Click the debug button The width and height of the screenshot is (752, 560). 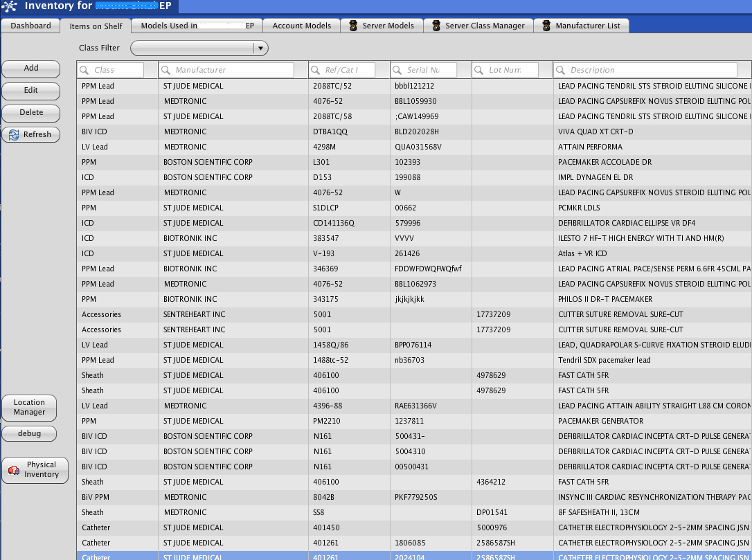pyautogui.click(x=29, y=433)
